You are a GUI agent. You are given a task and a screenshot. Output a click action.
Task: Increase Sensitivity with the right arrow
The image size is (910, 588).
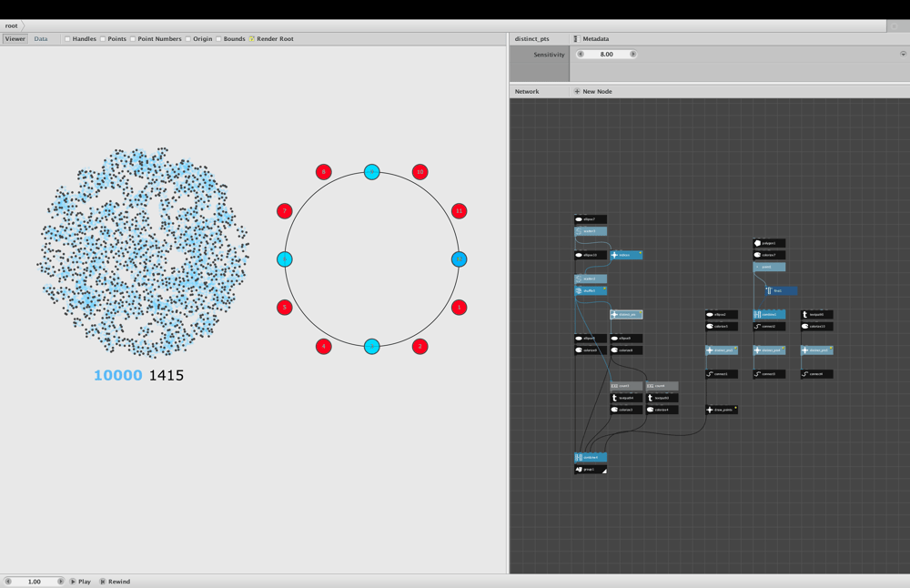coord(632,54)
